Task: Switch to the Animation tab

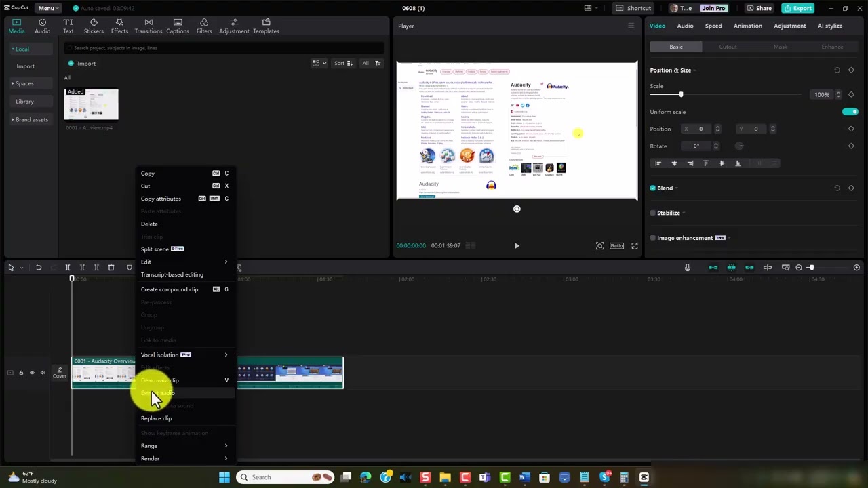Action: (x=748, y=26)
